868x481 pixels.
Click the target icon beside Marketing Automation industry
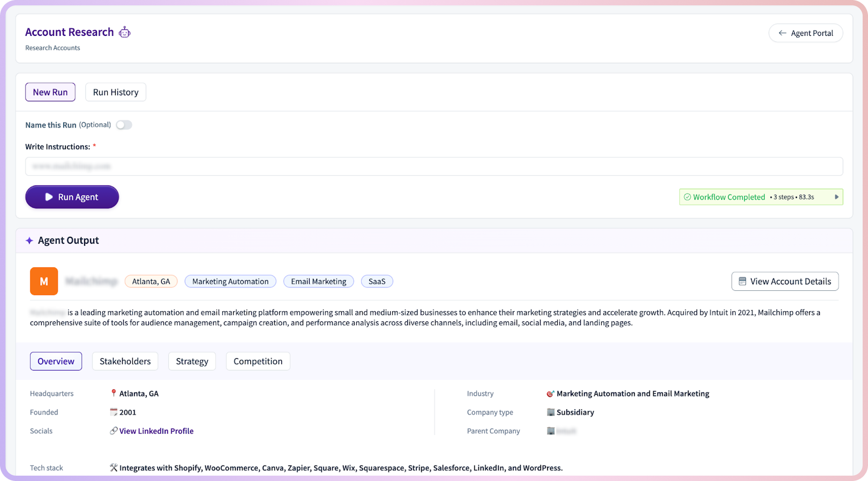(550, 394)
